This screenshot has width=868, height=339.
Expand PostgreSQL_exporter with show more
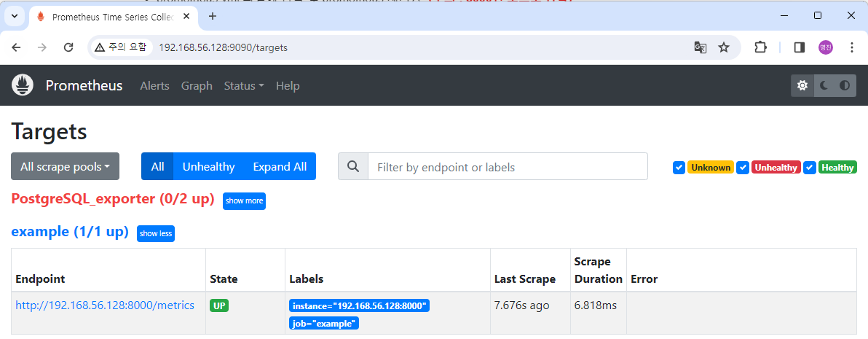click(244, 201)
